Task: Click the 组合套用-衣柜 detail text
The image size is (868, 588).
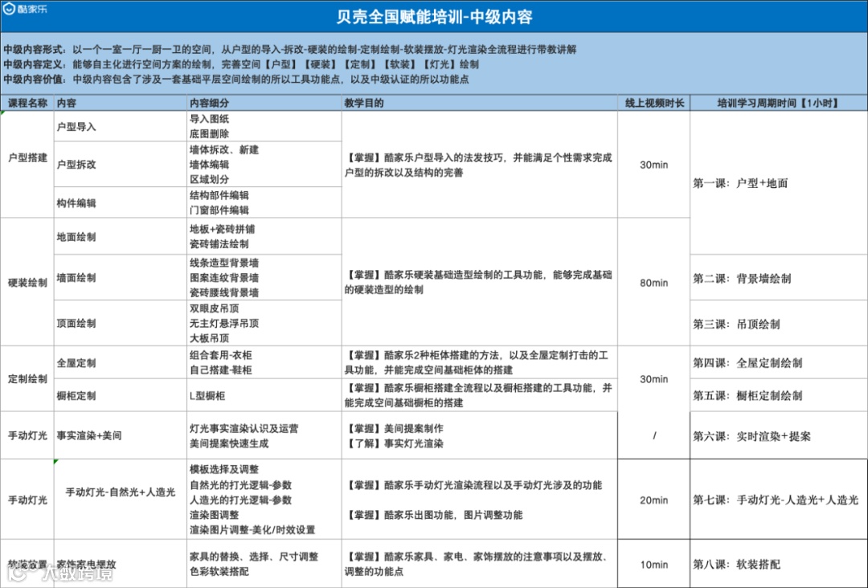Action: click(x=220, y=355)
